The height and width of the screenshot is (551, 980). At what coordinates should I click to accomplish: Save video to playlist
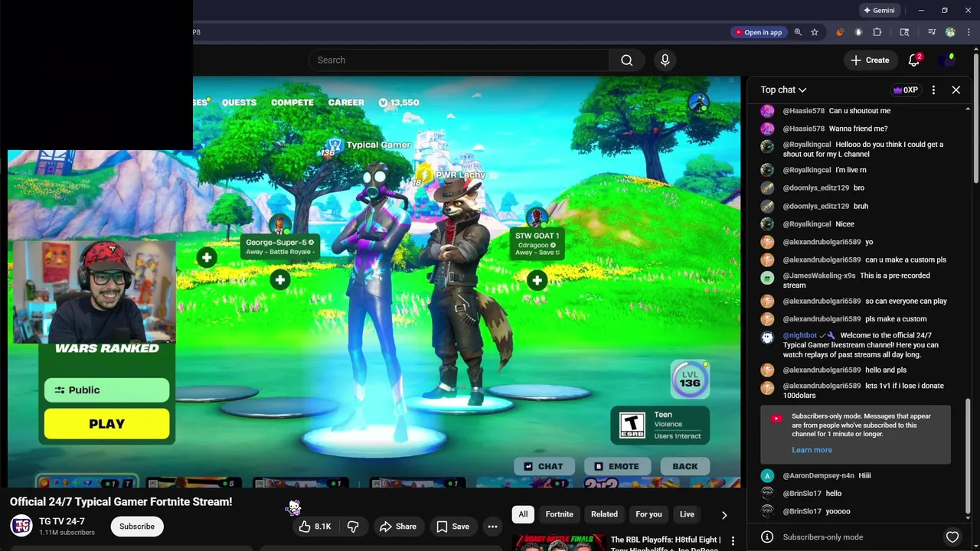pos(452,527)
